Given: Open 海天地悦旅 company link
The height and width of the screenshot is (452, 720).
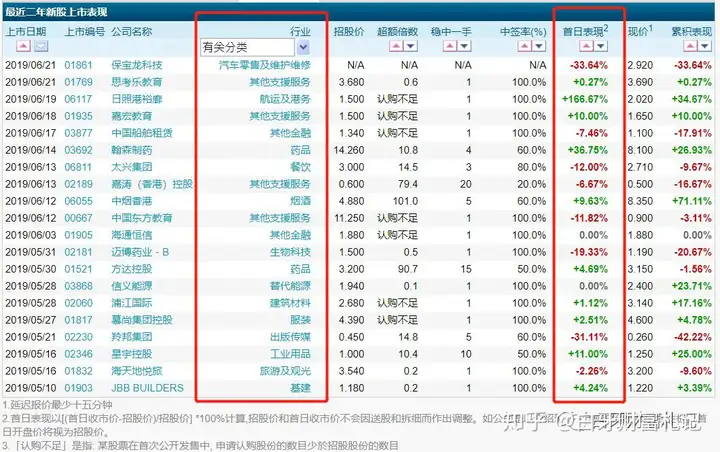Looking at the screenshot, I should click(136, 371).
